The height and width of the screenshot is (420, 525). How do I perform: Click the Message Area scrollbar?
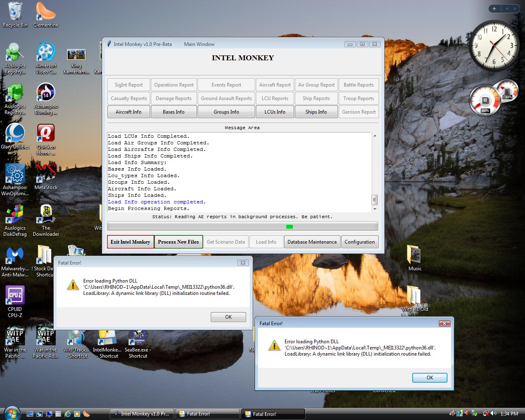click(x=374, y=200)
